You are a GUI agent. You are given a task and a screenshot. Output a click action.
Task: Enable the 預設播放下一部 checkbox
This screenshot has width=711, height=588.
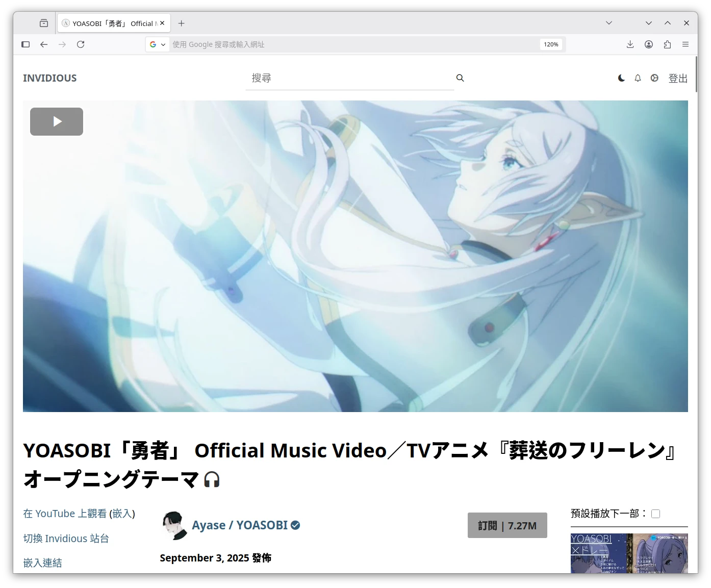(656, 514)
